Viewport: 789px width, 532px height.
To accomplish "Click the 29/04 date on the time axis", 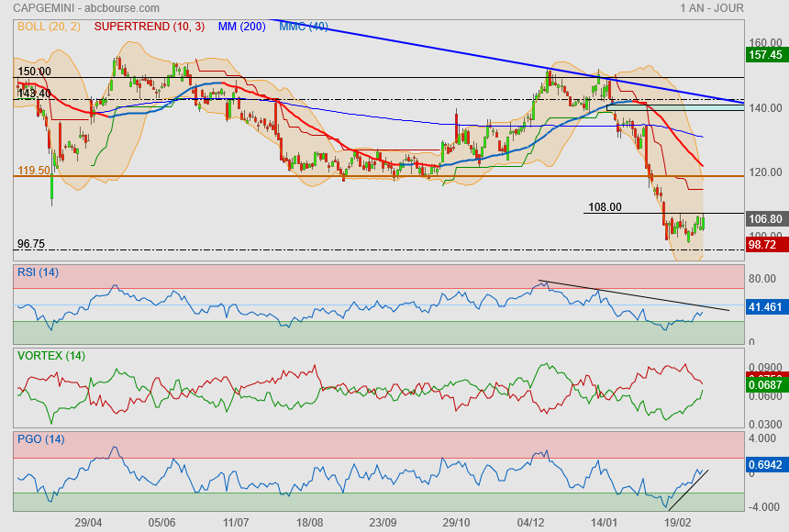I will [x=88, y=522].
